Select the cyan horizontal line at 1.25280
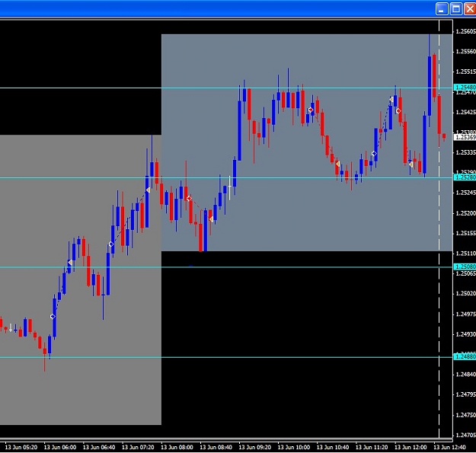 point(226,178)
